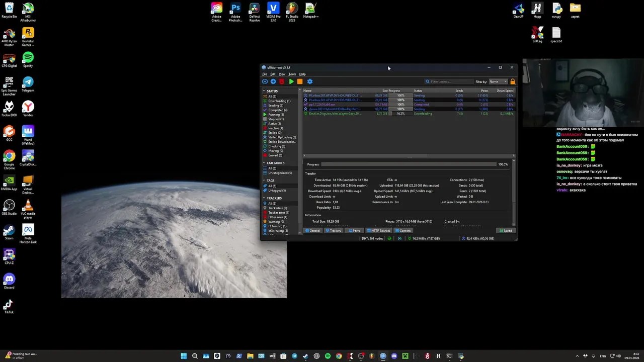Open qBittorrent Options gear icon

pos(310,81)
